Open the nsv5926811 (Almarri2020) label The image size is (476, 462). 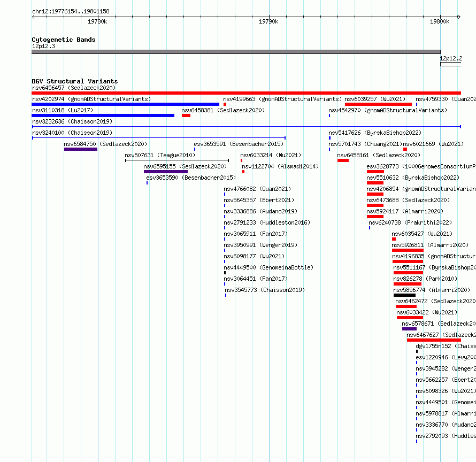430,245
